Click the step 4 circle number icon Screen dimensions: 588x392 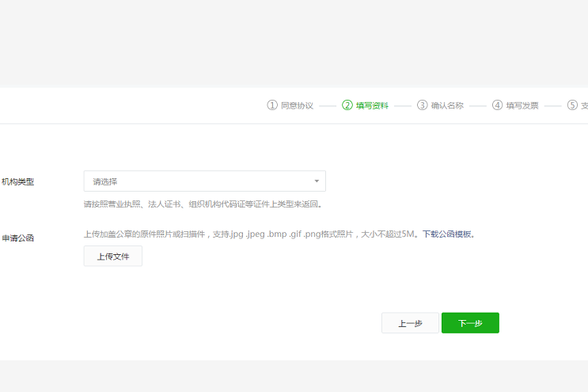pyautogui.click(x=498, y=105)
